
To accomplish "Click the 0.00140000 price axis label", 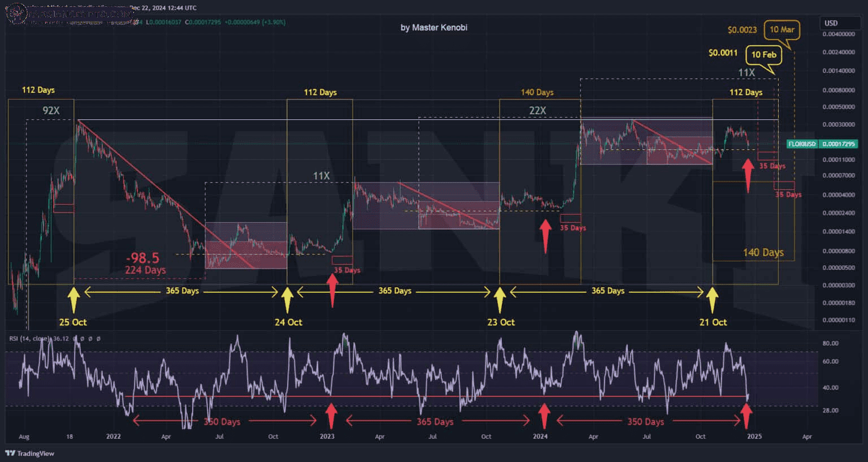I will point(839,71).
